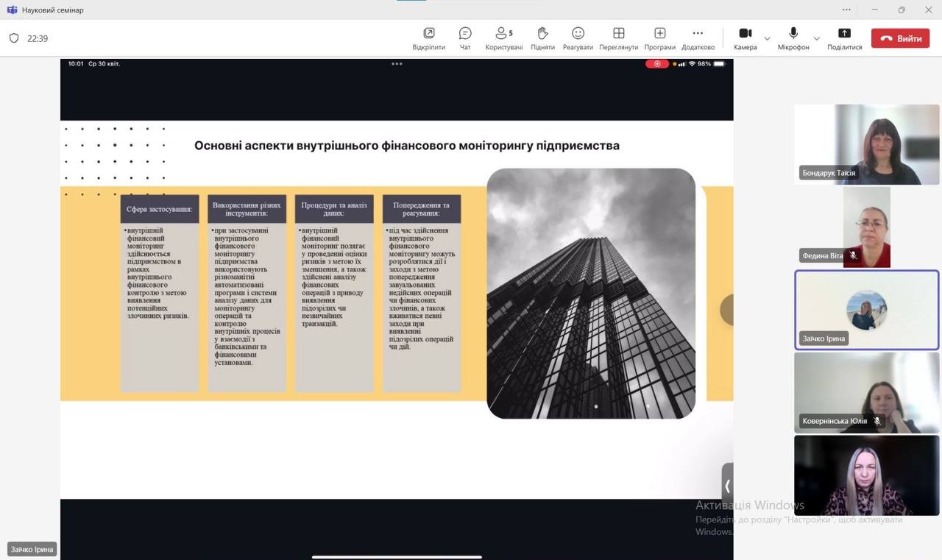Open reactions menu (Реагувати)

578,38
